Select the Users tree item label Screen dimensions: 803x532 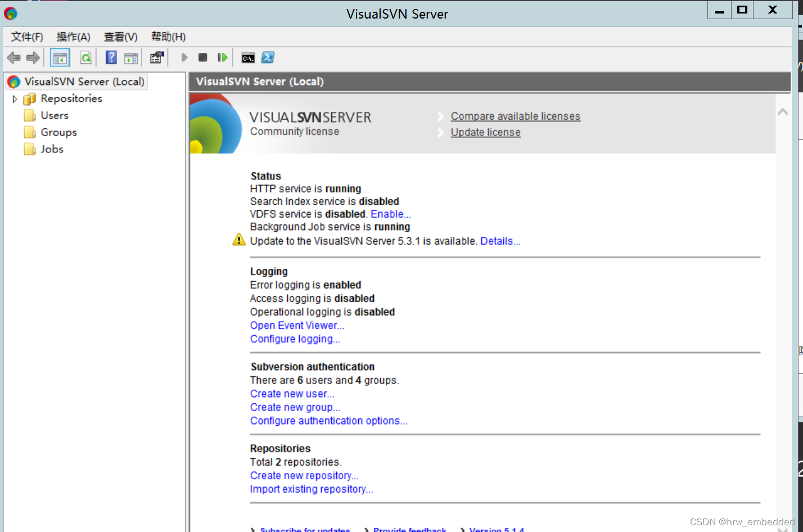tap(55, 115)
